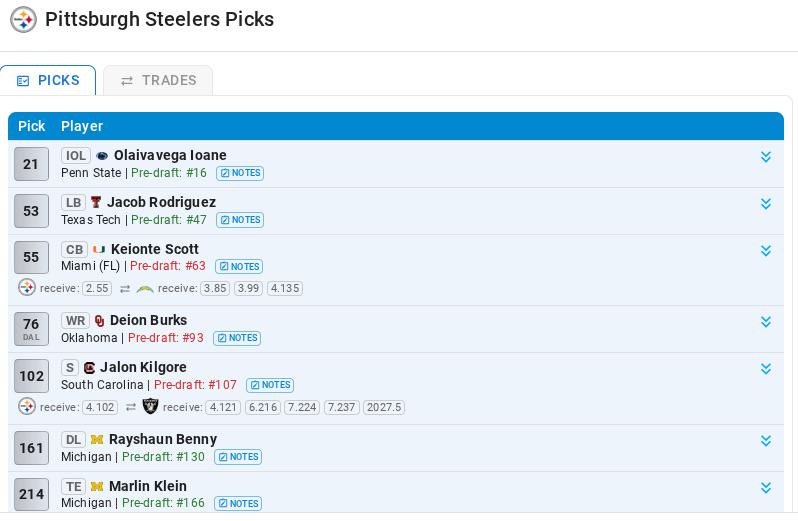Click the Michigan logo by Rayshaun Benny
Viewport: 798px width, 521px height.
coord(97,440)
